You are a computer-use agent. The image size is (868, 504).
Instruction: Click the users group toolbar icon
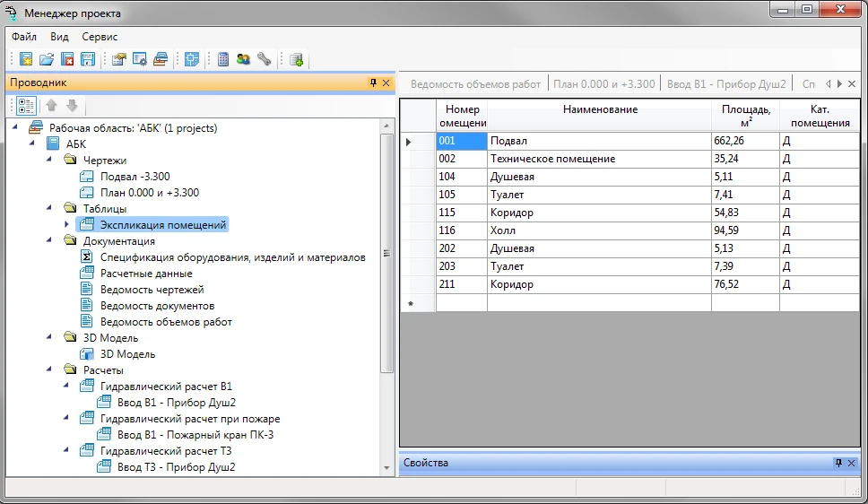click(243, 60)
